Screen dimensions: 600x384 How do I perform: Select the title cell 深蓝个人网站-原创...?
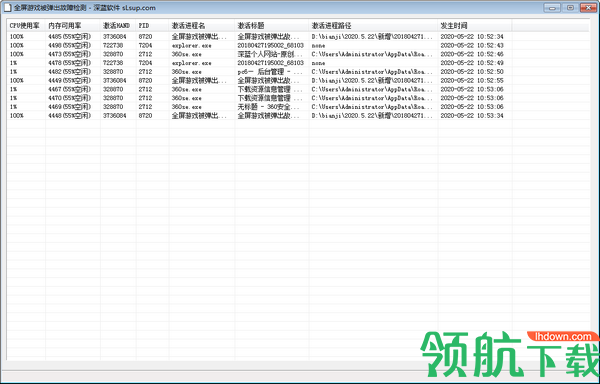pos(270,54)
